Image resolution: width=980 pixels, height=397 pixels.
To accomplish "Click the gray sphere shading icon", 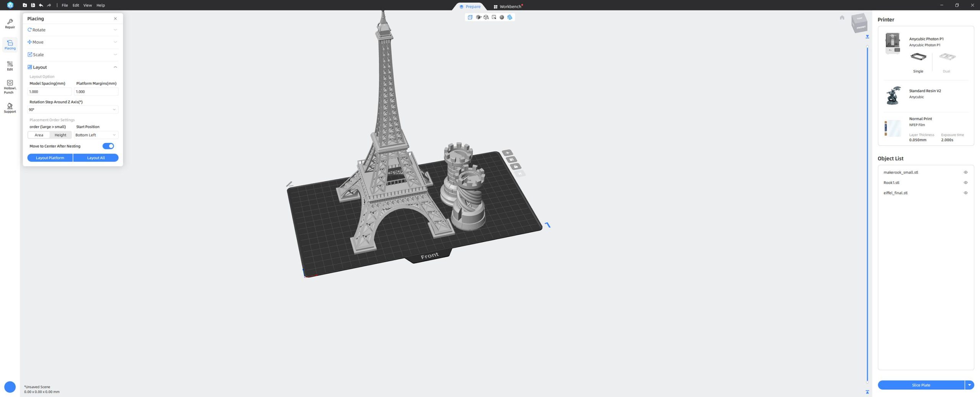I will pos(501,17).
